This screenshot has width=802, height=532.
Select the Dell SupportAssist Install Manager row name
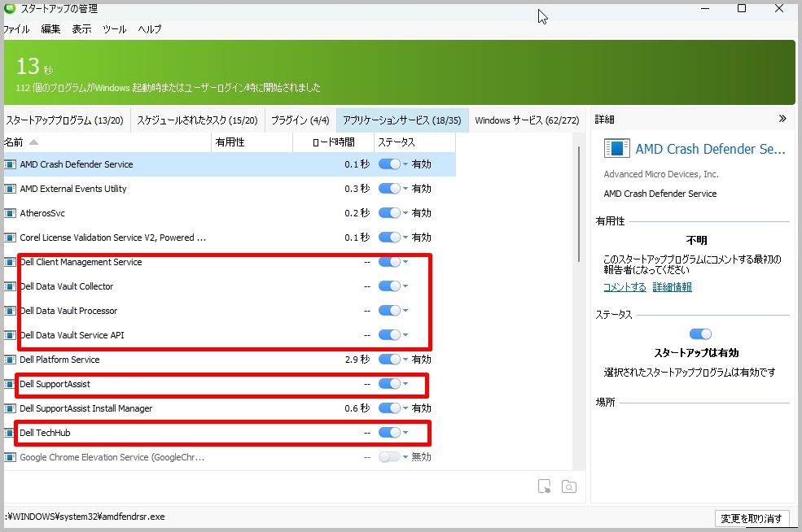pos(86,408)
